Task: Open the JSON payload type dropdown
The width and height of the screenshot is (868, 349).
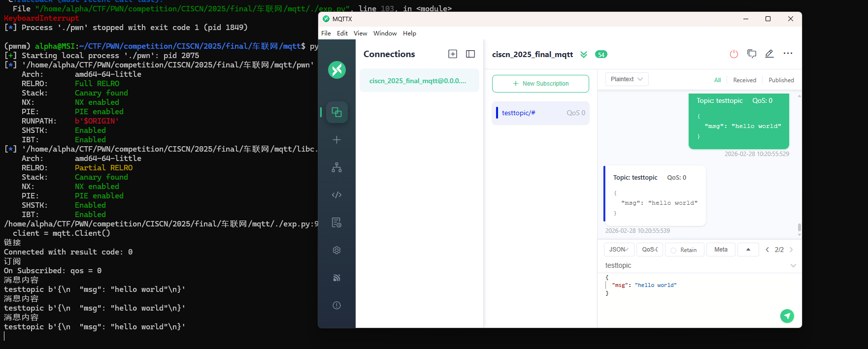Action: point(619,250)
